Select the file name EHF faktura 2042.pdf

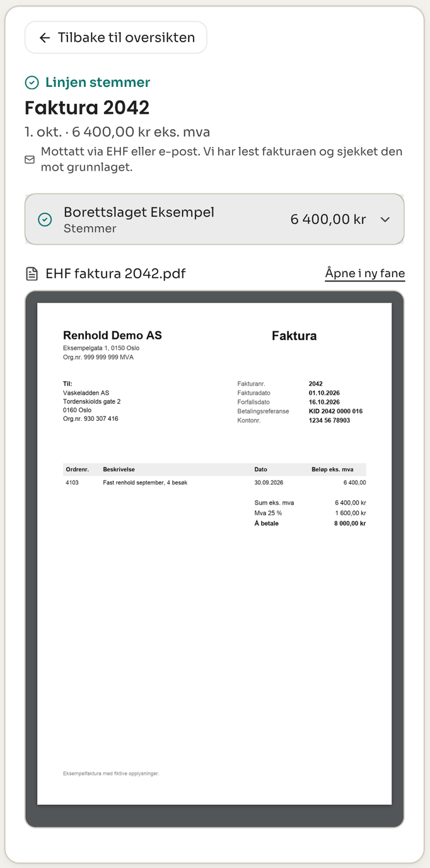(x=115, y=273)
